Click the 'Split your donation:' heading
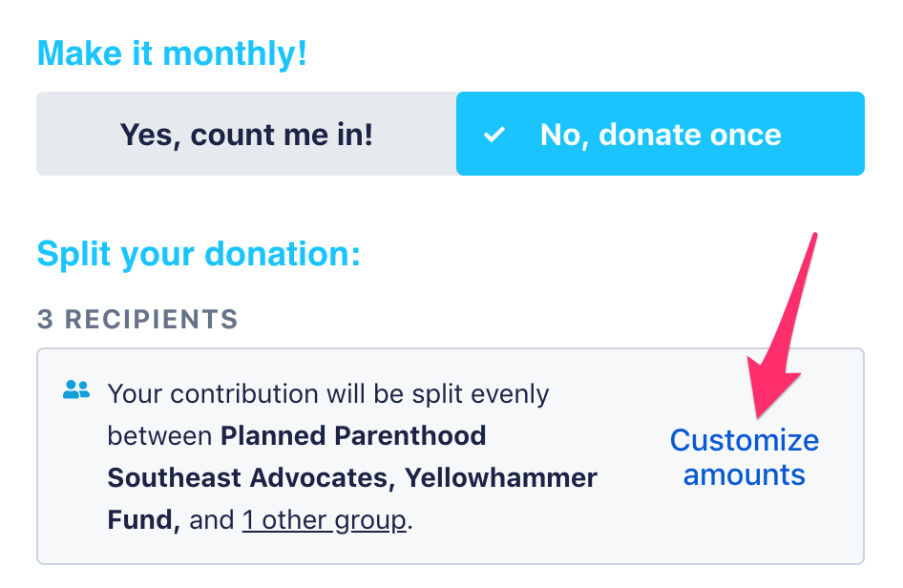This screenshot has width=903, height=588. [199, 254]
